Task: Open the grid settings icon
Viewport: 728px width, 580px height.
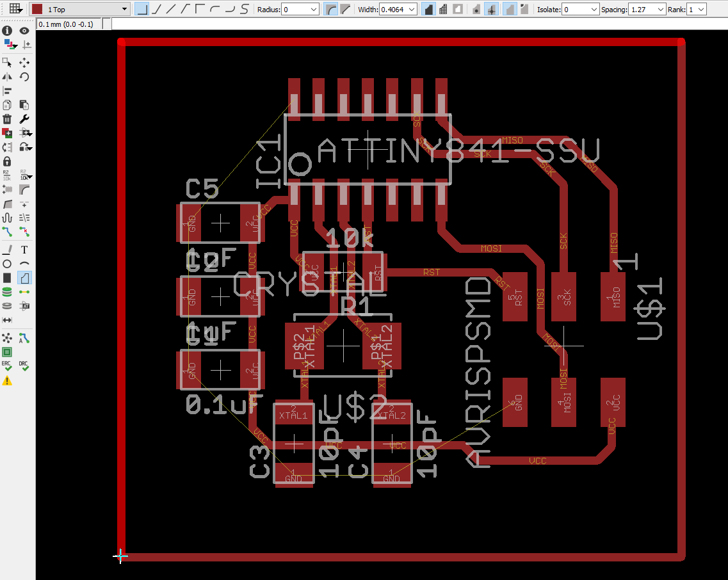Action: (x=15, y=9)
